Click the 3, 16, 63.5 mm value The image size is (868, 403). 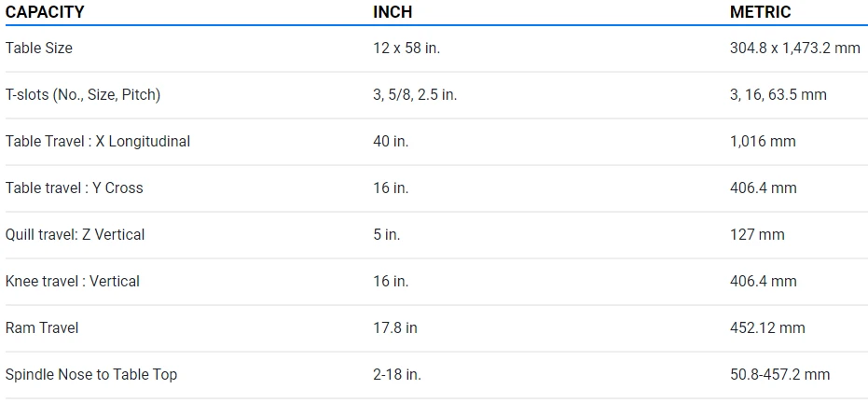pyautogui.click(x=778, y=94)
